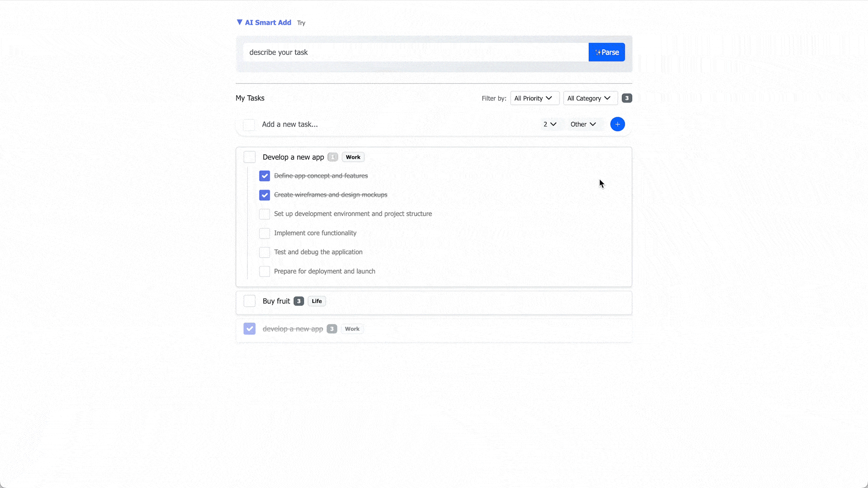Click the 'describe your task' input field
The width and height of the screenshot is (868, 488).
pyautogui.click(x=415, y=52)
